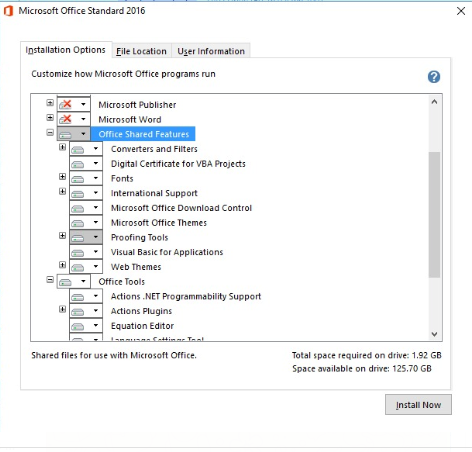Expand the Fonts tree node
Image resolution: width=472 pixels, height=452 pixels.
click(x=62, y=176)
